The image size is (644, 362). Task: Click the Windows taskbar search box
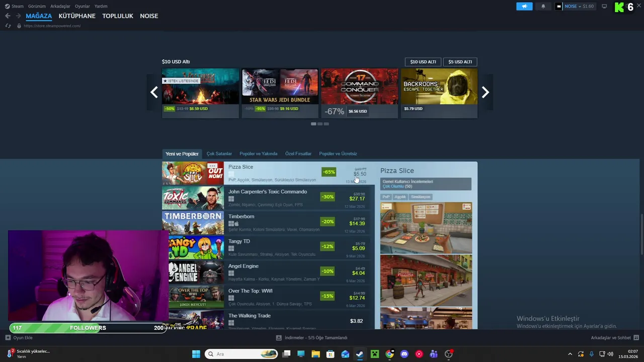tap(241, 354)
